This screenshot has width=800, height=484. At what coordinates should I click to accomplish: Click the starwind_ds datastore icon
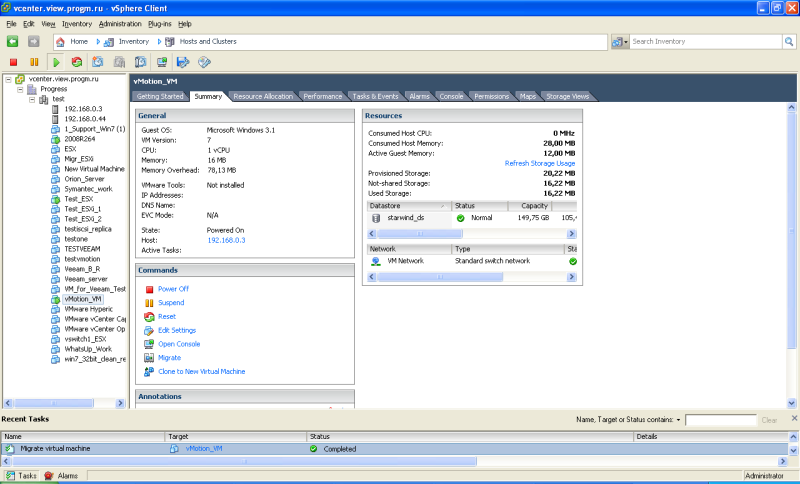[376, 218]
